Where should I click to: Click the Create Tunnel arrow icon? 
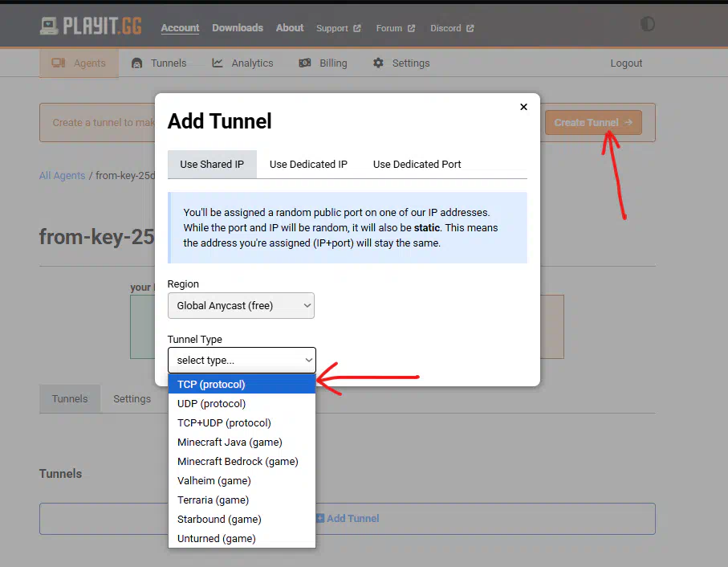pos(628,122)
